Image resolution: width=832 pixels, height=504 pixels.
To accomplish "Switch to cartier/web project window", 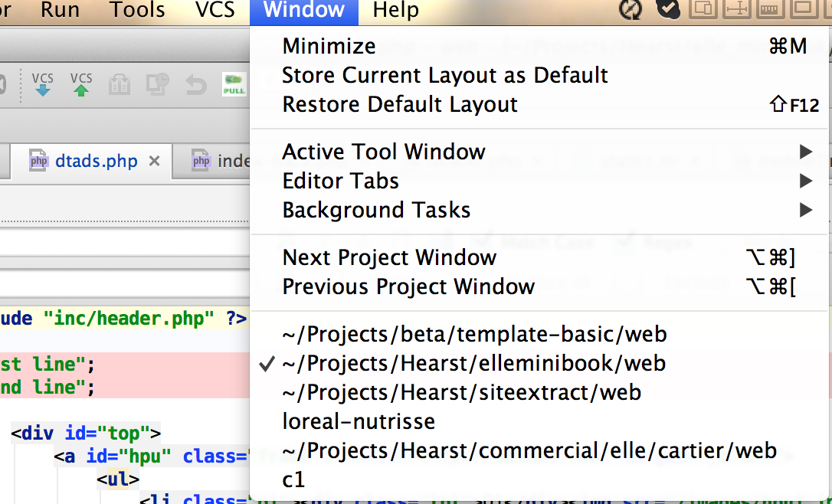I will tap(539, 451).
